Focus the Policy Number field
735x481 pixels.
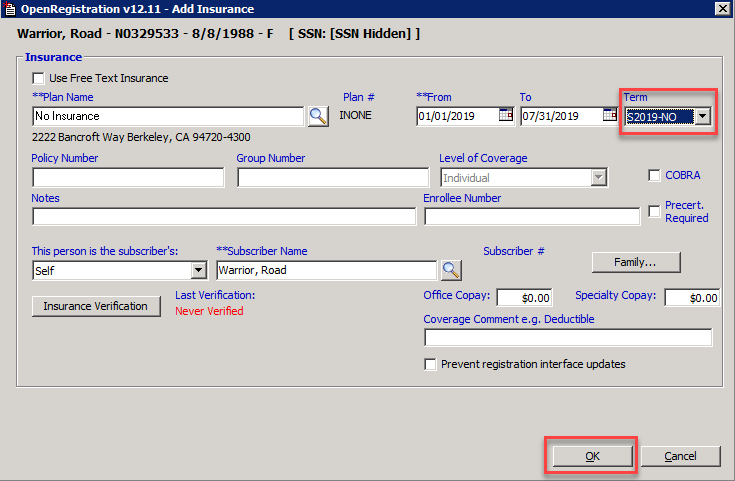point(128,178)
